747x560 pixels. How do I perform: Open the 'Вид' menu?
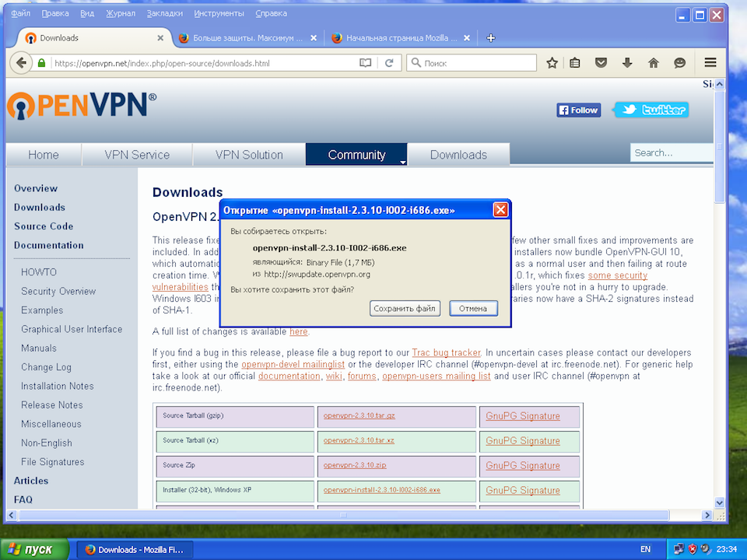pyautogui.click(x=87, y=13)
